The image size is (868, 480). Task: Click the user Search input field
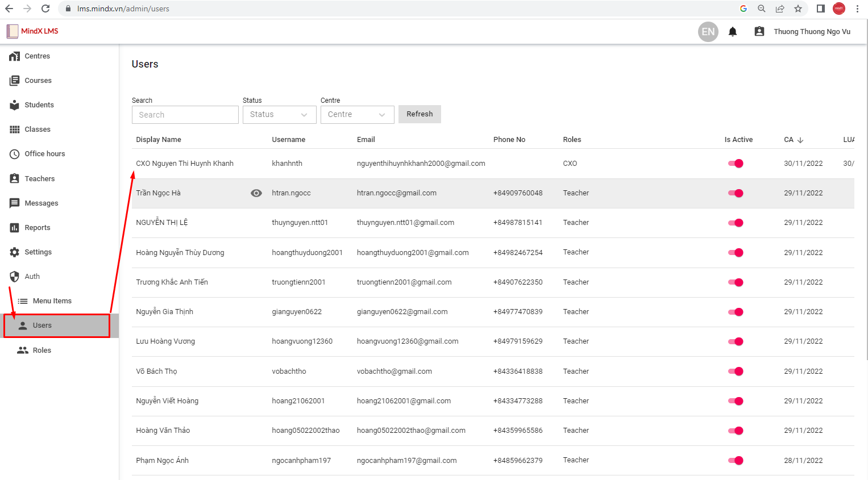185,115
